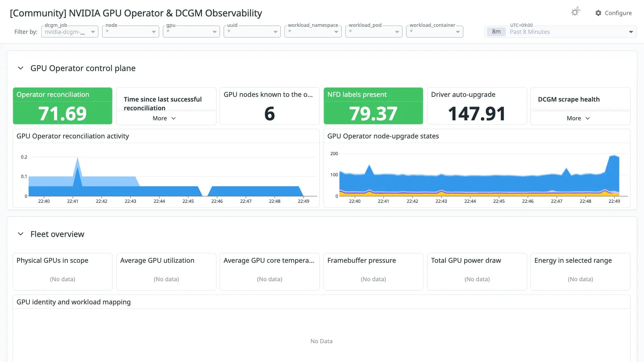The width and height of the screenshot is (644, 362).
Task: Open the workload_namespace filter dropdown
Action: coord(313,32)
